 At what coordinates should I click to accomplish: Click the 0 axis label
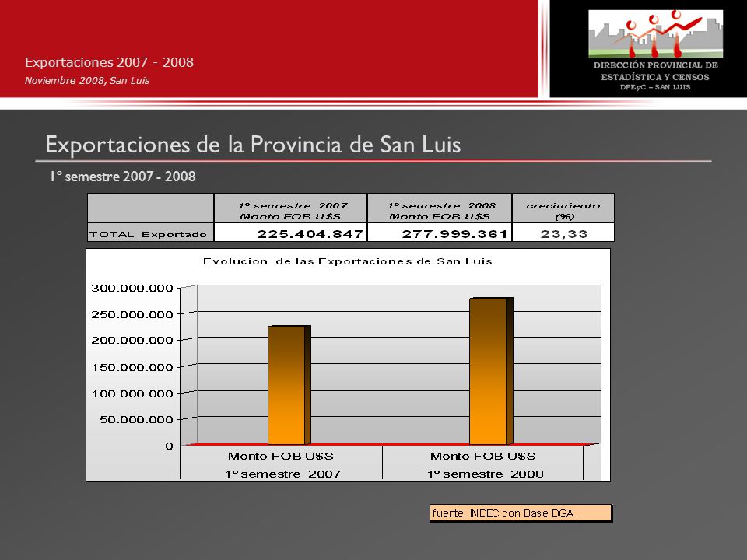[x=169, y=446]
